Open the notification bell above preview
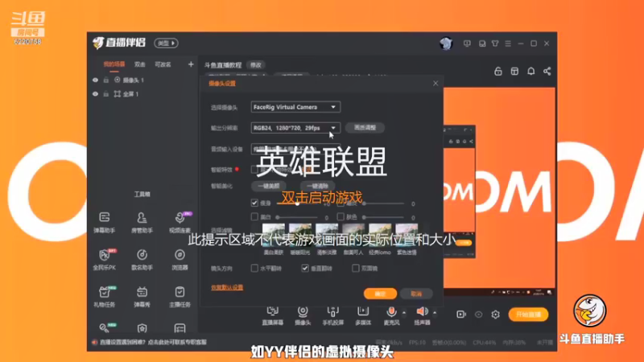 point(530,71)
